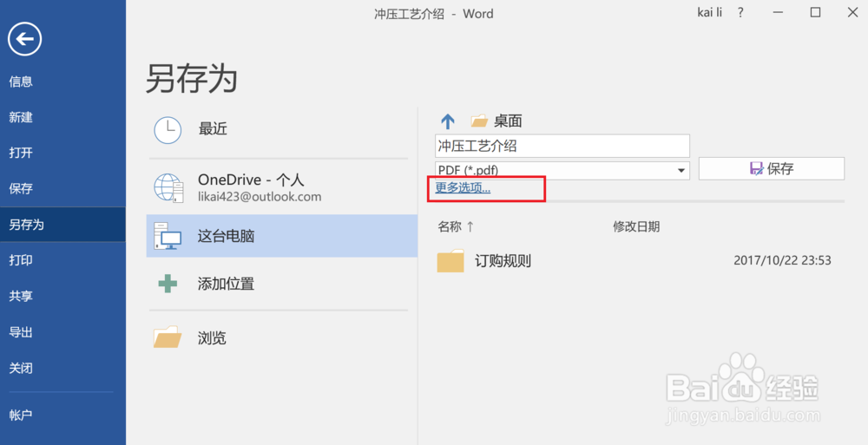Image resolution: width=868 pixels, height=445 pixels.
Task: Minimize the Word window
Action: (778, 13)
